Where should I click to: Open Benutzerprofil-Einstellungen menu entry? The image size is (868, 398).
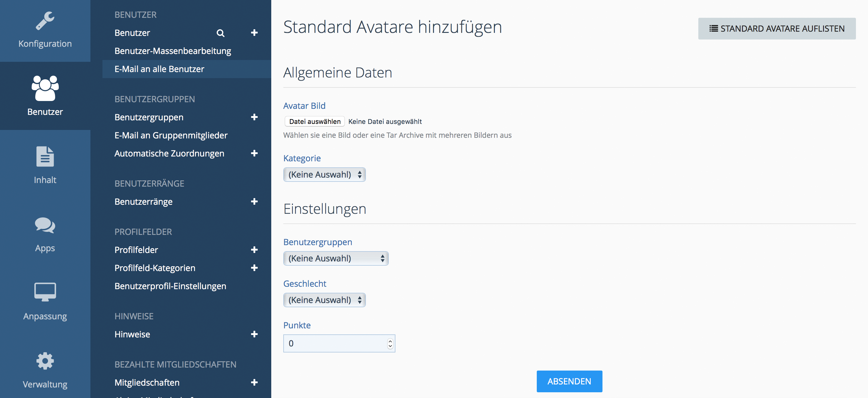170,286
